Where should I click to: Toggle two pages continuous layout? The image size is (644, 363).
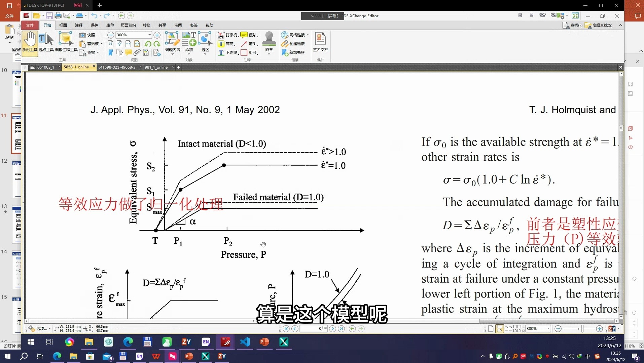click(517, 329)
